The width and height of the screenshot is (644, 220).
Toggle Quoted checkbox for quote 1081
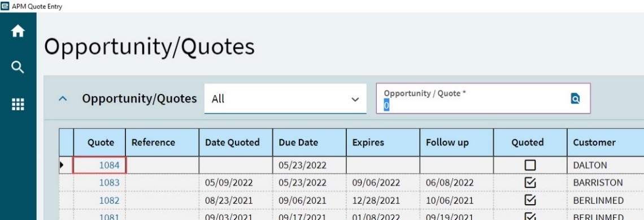click(x=530, y=217)
